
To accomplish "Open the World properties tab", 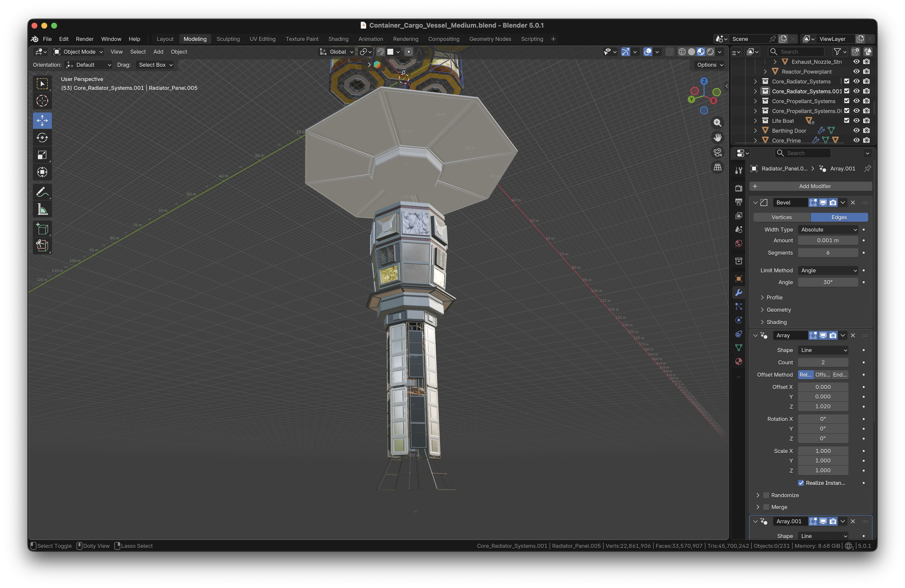I will point(738,243).
